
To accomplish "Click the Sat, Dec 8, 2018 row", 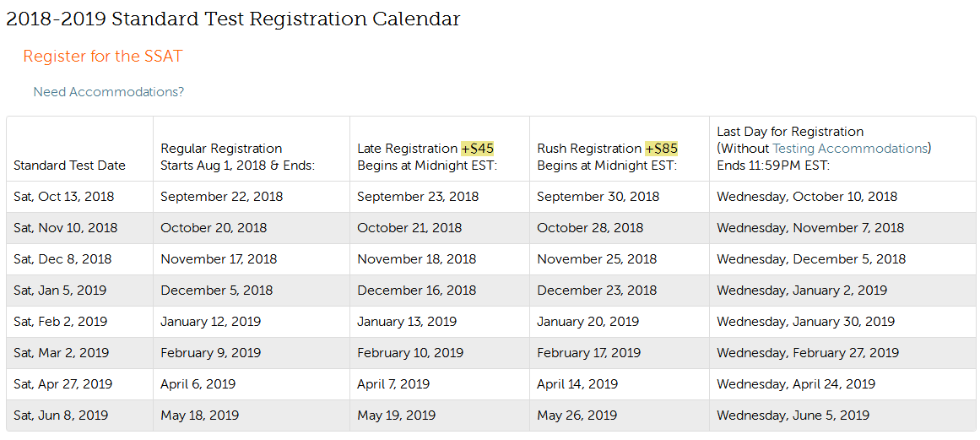I will 491,259.
